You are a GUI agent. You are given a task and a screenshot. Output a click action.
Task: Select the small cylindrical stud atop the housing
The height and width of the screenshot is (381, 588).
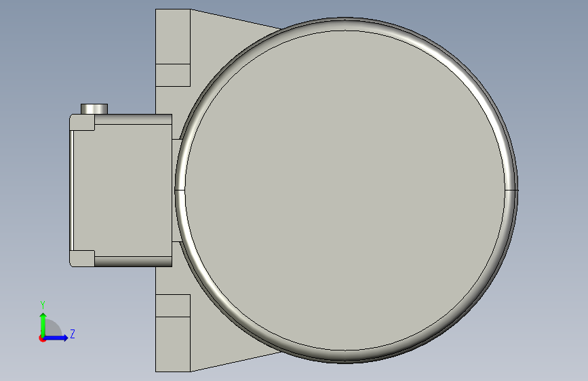94,109
